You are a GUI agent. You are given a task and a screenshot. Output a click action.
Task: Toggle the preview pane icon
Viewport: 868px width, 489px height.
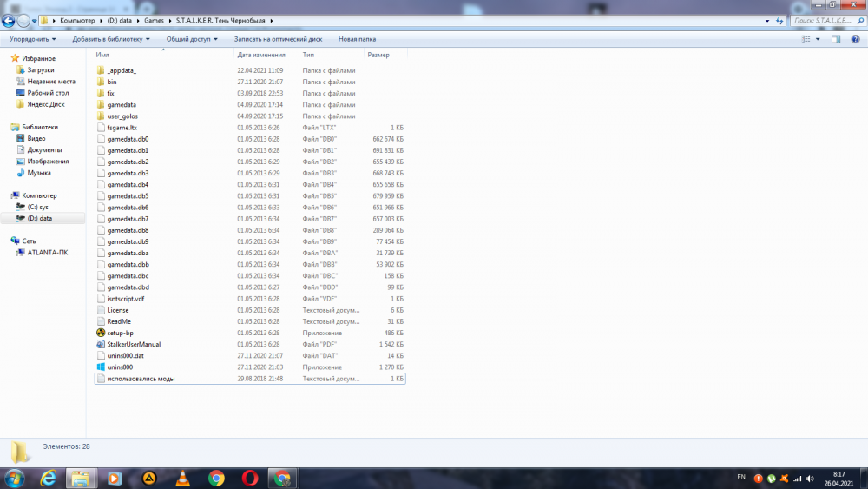click(836, 39)
